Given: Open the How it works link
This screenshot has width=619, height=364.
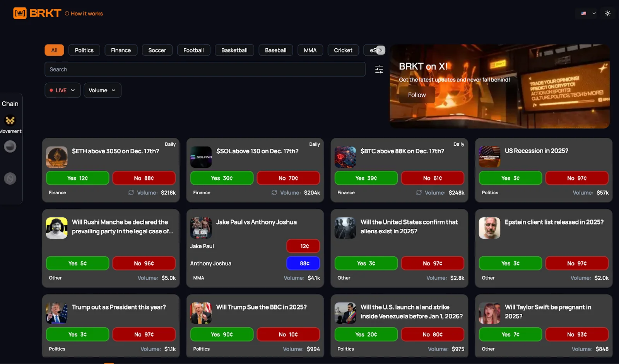Looking at the screenshot, I should click(x=87, y=13).
